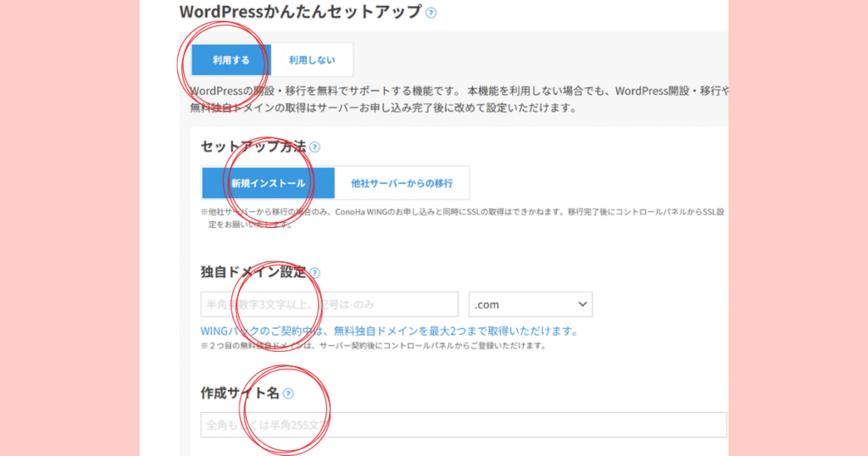Click the note about ２つ目の無料独自ドメイン
The width and height of the screenshot is (868, 456).
[x=374, y=346]
